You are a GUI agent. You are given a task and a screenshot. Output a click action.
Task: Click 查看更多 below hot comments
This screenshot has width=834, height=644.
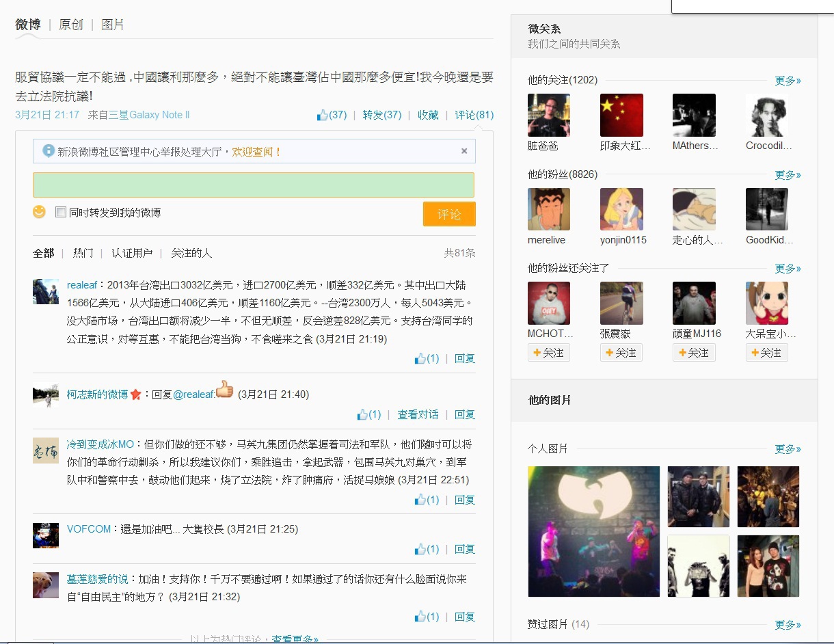pyautogui.click(x=295, y=639)
